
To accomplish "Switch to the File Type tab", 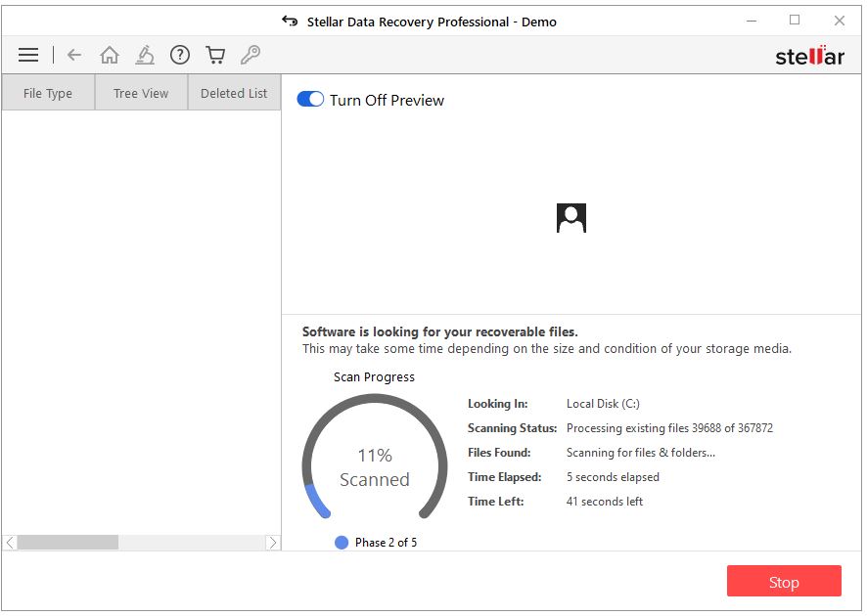I will tap(48, 93).
